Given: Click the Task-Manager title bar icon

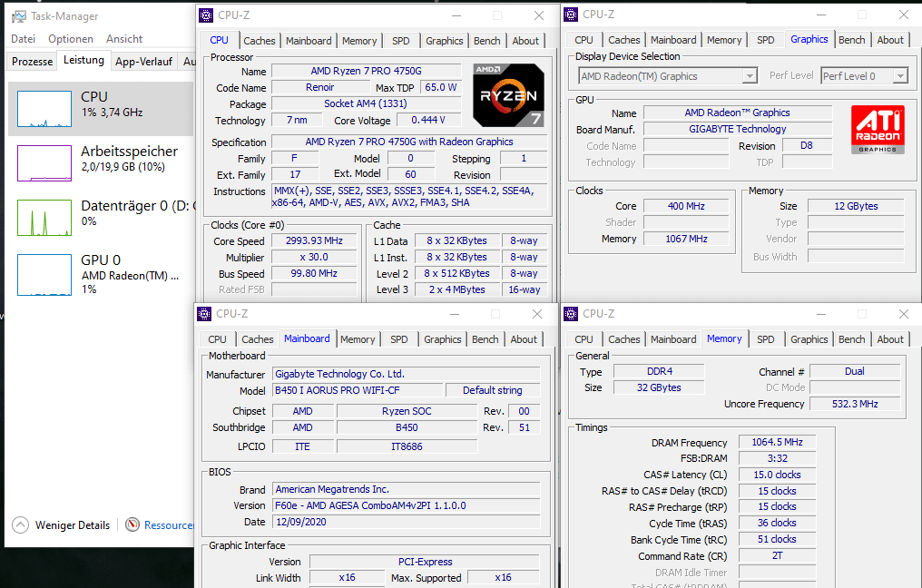Looking at the screenshot, I should point(19,16).
